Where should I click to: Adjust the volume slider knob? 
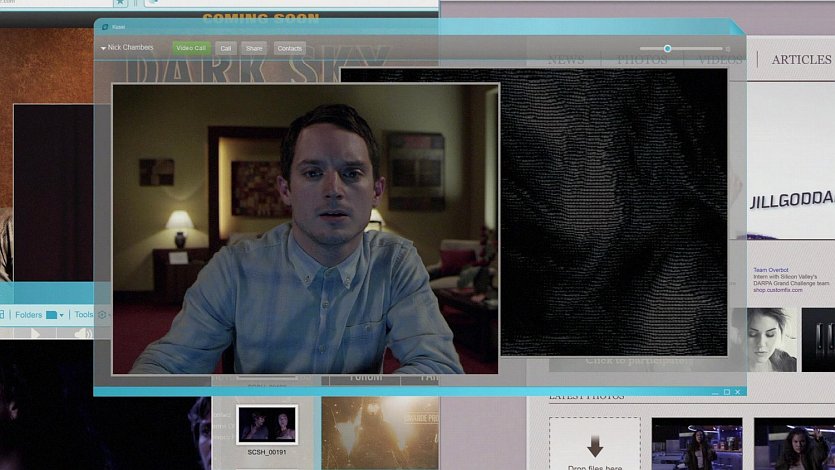coord(667,48)
